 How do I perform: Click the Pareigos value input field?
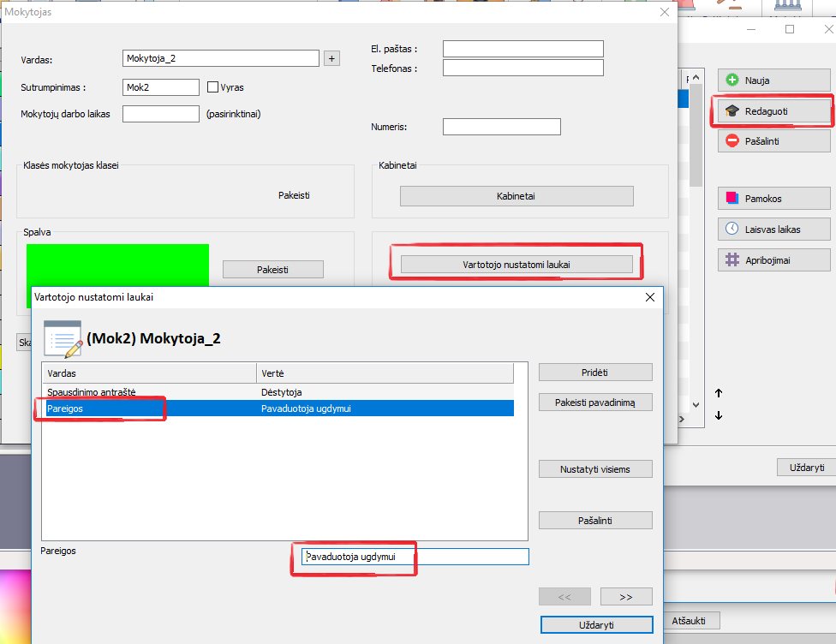pos(415,557)
